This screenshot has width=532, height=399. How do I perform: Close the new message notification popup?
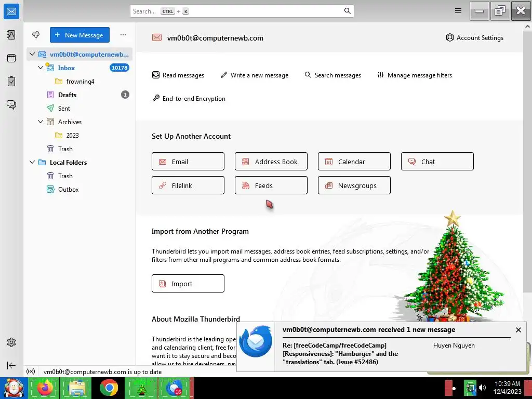[518, 330]
